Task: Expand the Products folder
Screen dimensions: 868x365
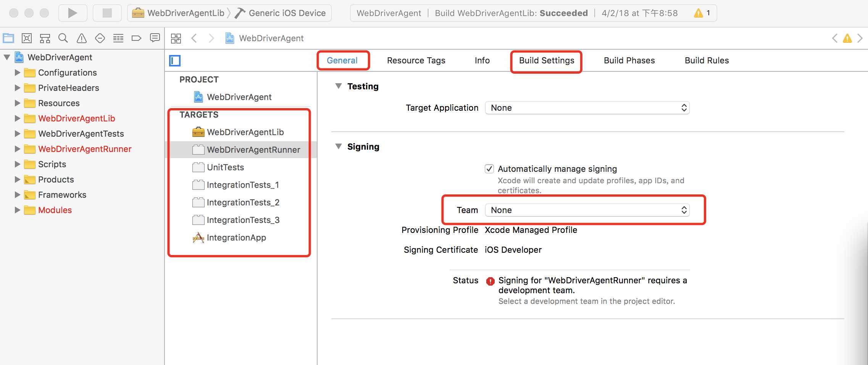Action: point(17,179)
